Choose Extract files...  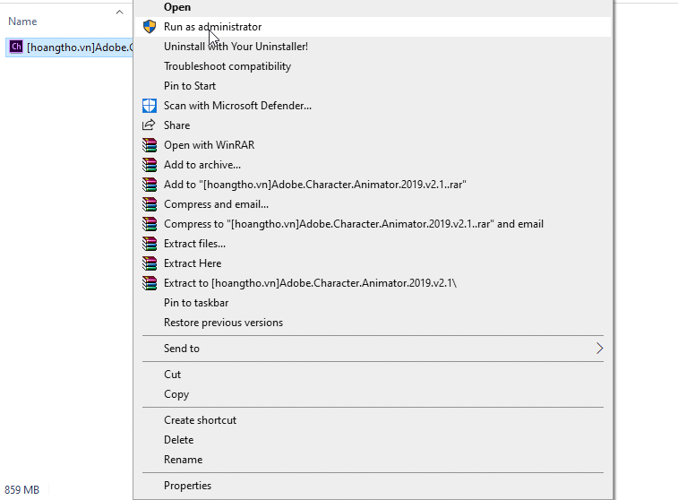click(x=373, y=244)
